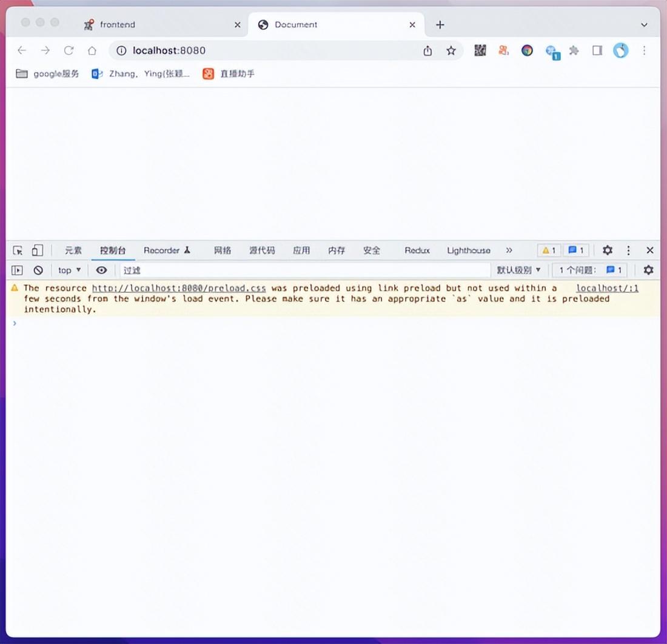Viewport: 667px width, 644px height.
Task: Open the 内存 memory panel
Action: tap(337, 250)
